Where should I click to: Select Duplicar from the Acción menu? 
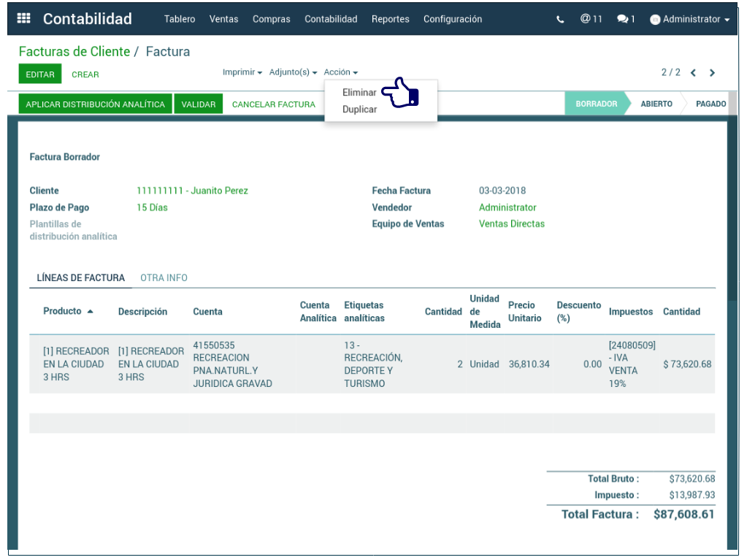(x=359, y=110)
